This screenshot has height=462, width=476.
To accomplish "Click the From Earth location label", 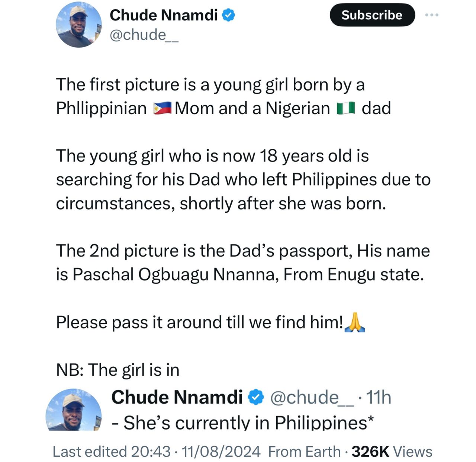I will click(304, 452).
